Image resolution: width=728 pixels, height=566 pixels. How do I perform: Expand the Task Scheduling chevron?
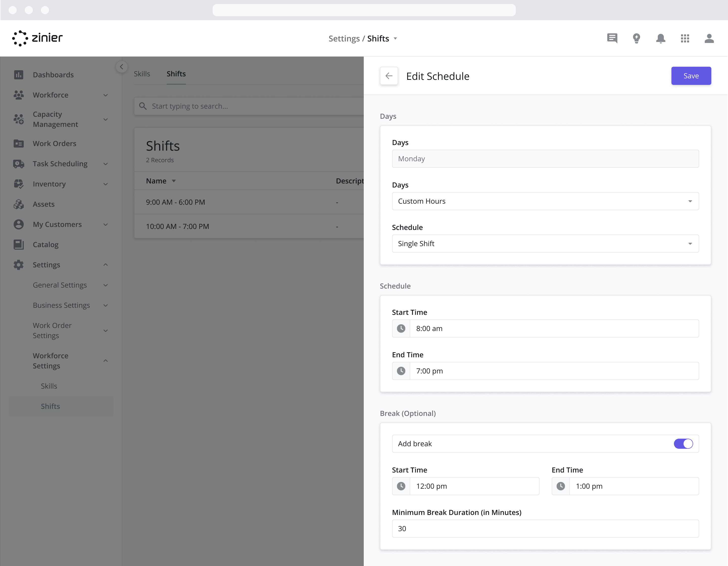106,164
